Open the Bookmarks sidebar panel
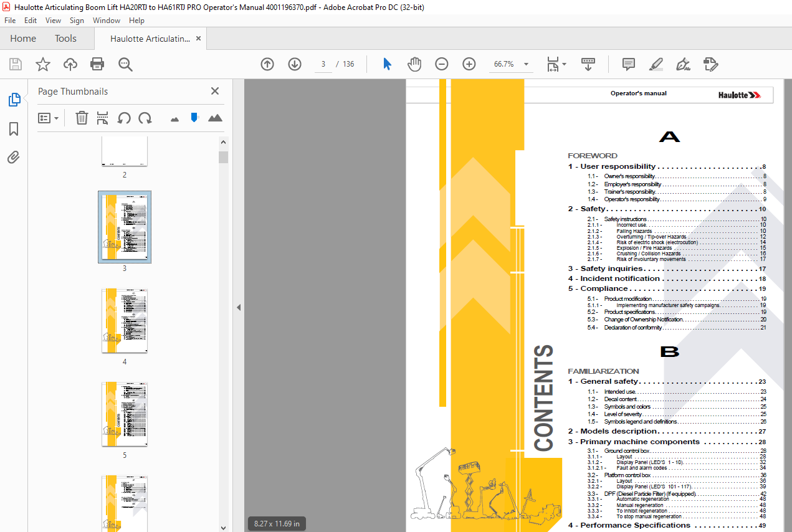Viewport: 792px width, 532px height. coord(14,129)
